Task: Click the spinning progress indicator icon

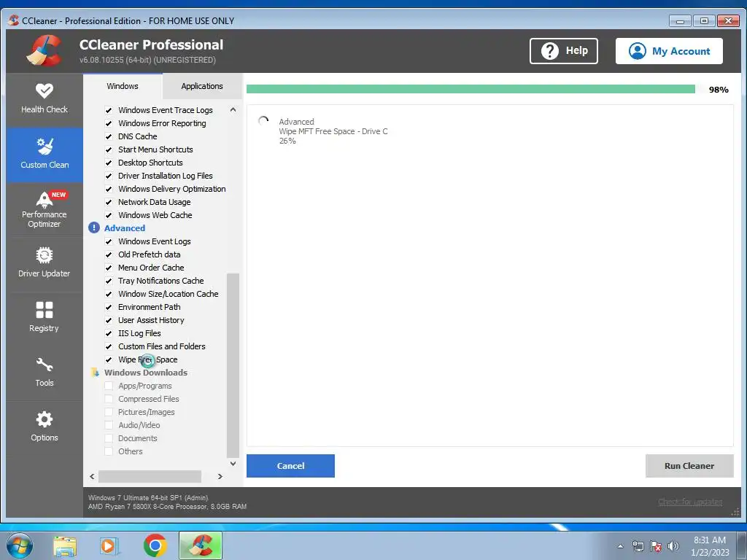Action: click(263, 121)
